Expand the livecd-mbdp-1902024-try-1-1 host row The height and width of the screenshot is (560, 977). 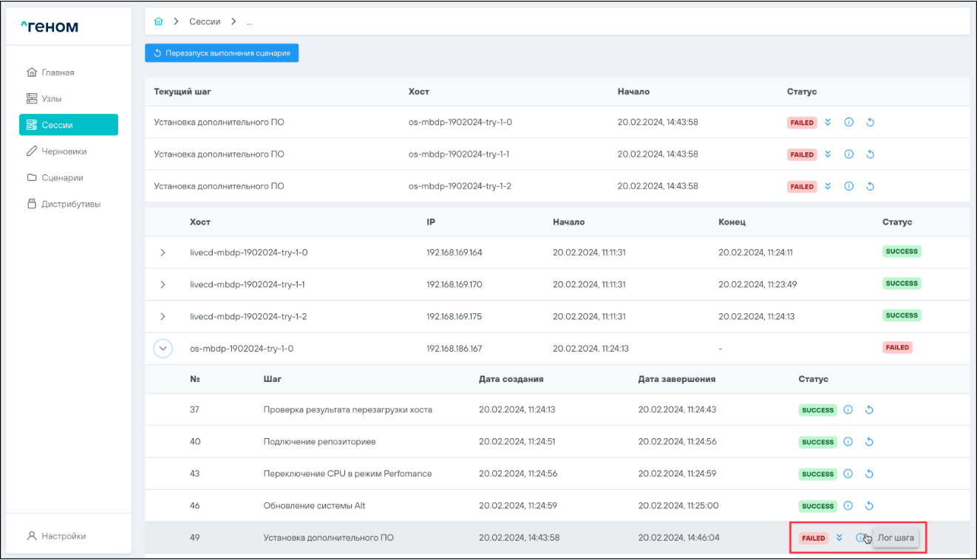(x=163, y=284)
